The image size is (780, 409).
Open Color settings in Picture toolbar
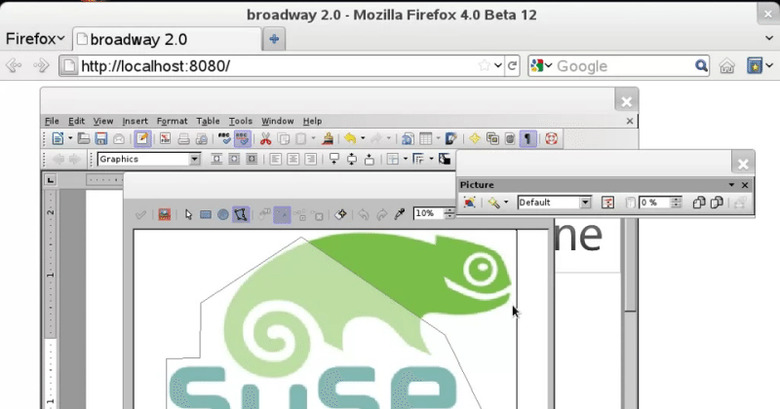[607, 203]
